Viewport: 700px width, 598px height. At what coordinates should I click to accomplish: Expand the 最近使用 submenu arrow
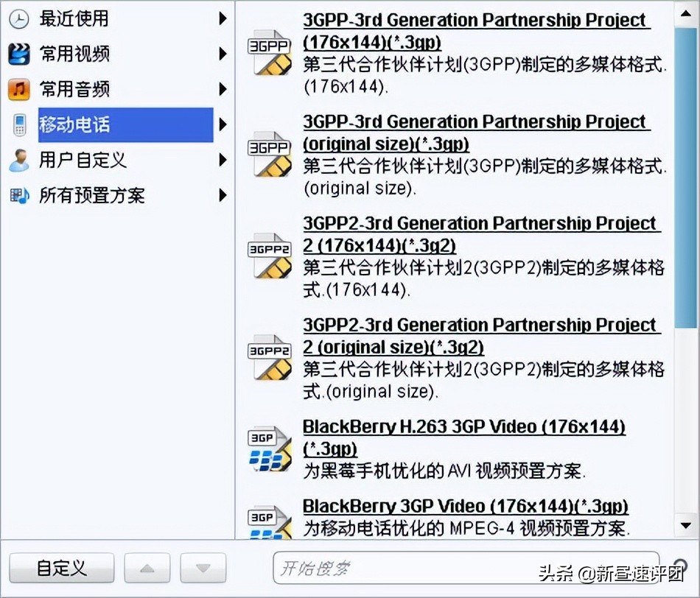pos(223,18)
